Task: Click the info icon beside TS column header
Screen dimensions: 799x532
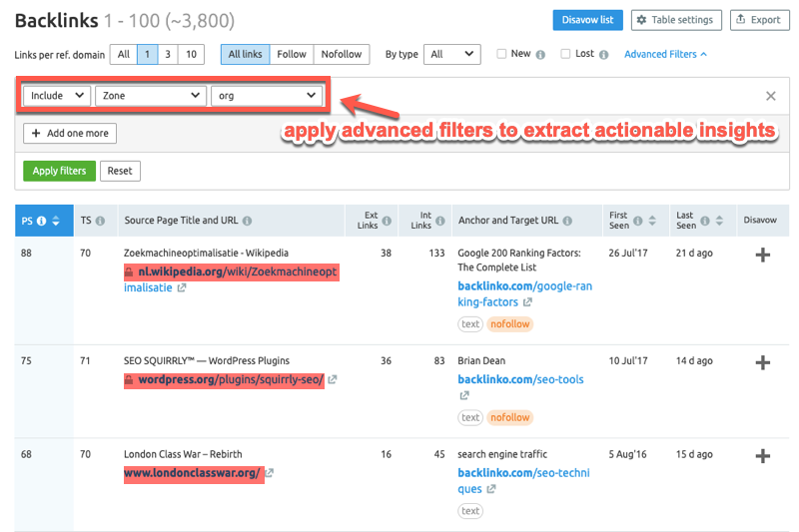Action: tap(101, 221)
